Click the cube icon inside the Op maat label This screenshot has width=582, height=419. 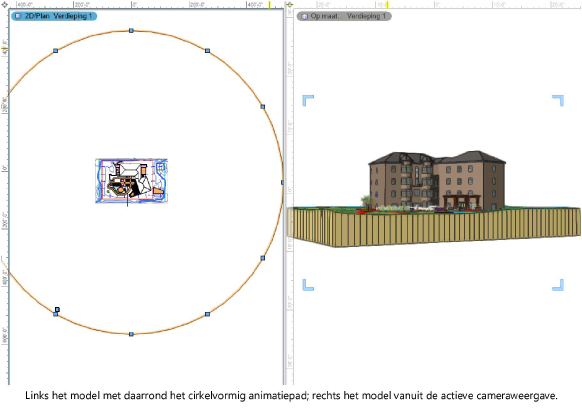point(304,16)
